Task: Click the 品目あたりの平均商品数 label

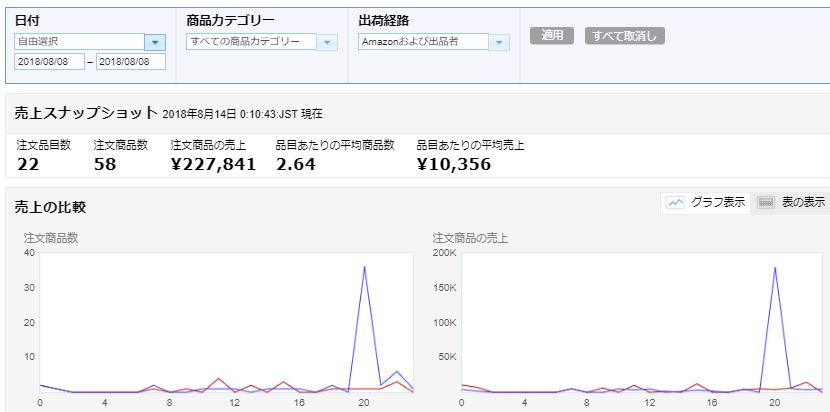Action: click(x=335, y=145)
